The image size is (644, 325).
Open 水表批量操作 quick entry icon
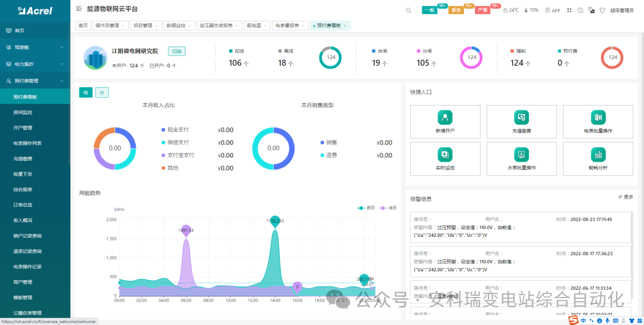pos(521,154)
